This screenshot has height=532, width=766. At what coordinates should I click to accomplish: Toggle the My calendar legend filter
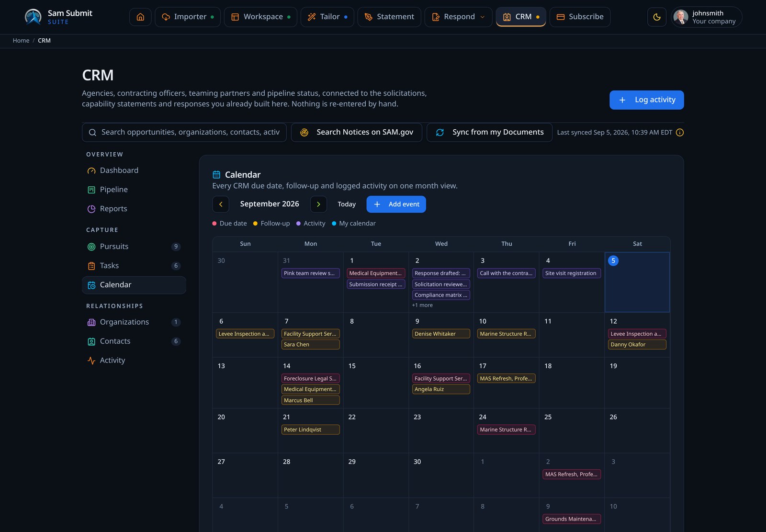(x=354, y=224)
